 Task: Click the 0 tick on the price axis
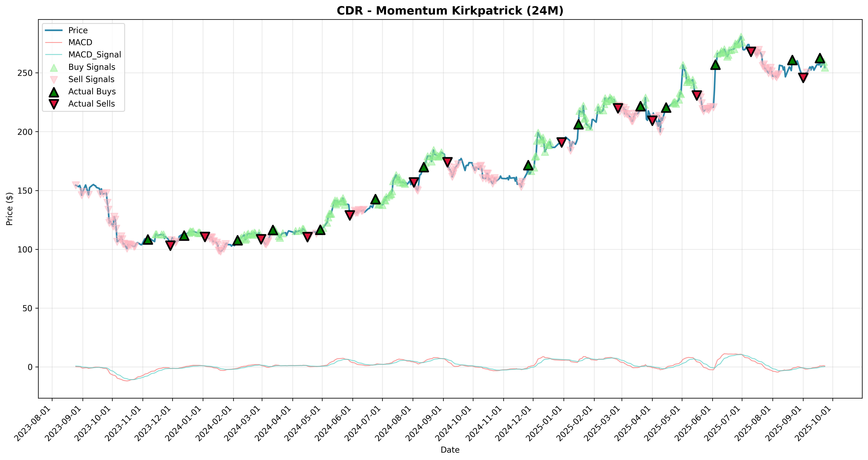(31, 367)
